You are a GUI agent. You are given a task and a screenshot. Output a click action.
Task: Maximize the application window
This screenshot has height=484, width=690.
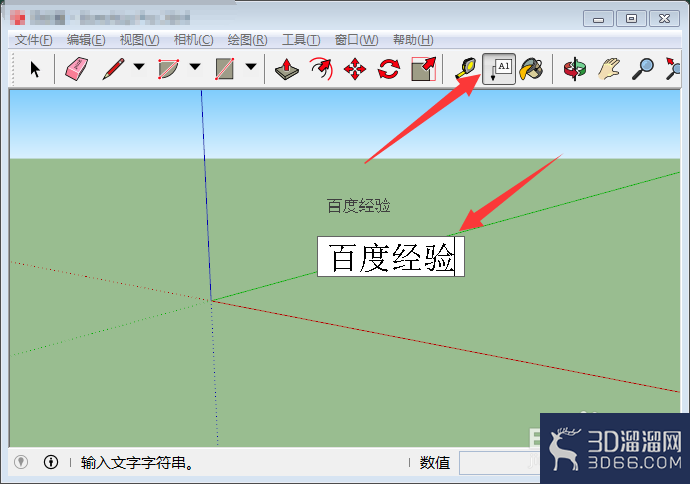[631, 19]
